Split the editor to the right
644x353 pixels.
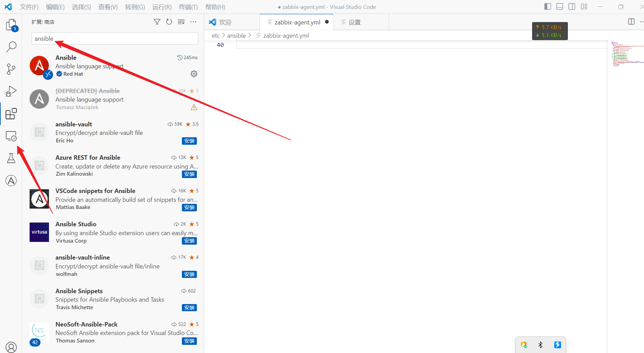coord(631,22)
